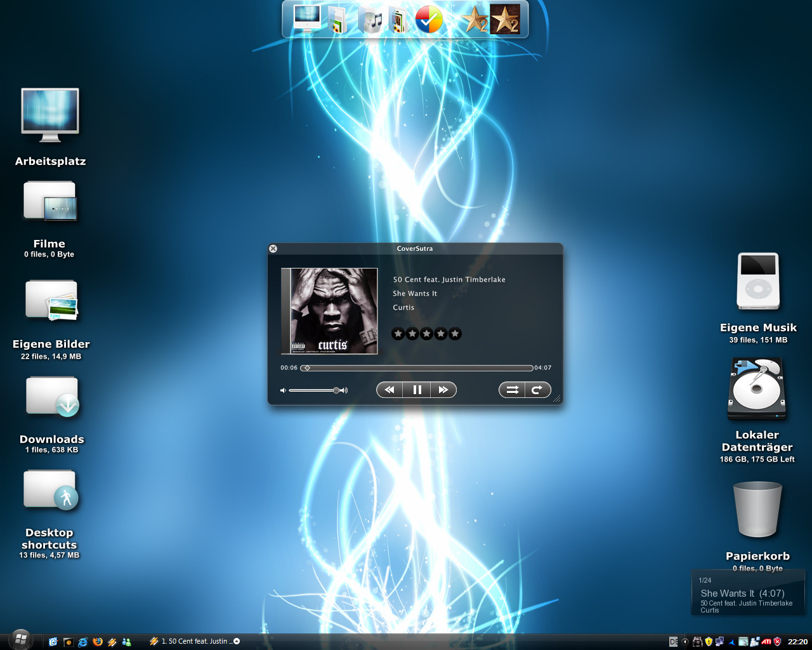Skip to the previous track

pyautogui.click(x=390, y=390)
